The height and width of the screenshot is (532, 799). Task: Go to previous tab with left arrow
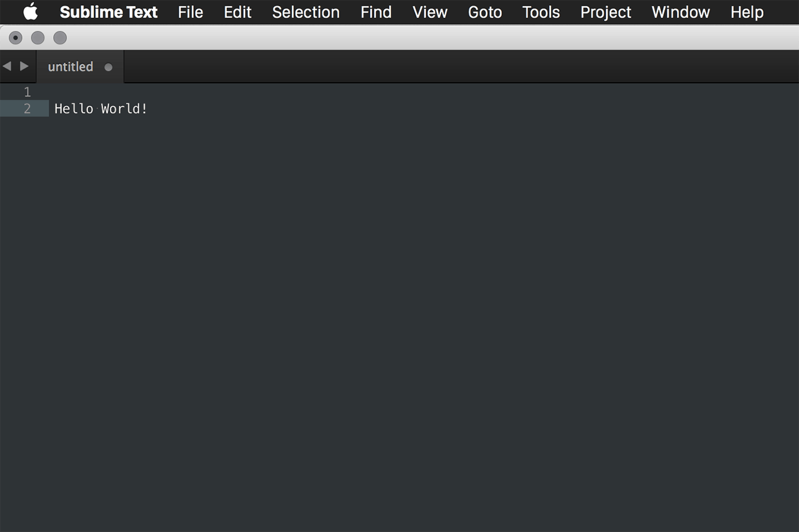[x=7, y=66]
